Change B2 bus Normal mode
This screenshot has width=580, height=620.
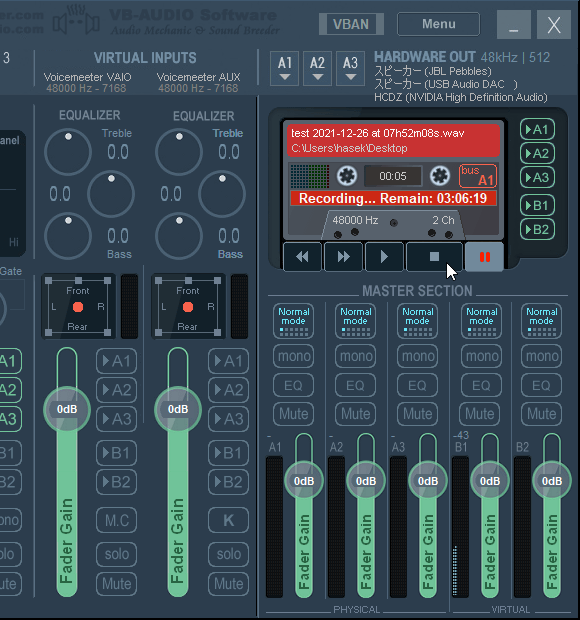point(541,321)
